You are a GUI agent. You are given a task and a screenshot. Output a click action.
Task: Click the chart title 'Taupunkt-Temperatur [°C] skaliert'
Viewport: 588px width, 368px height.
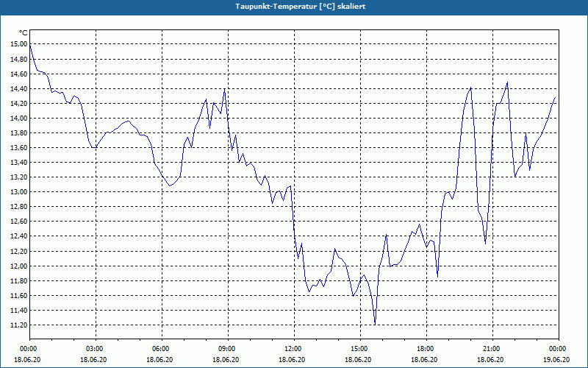301,7
